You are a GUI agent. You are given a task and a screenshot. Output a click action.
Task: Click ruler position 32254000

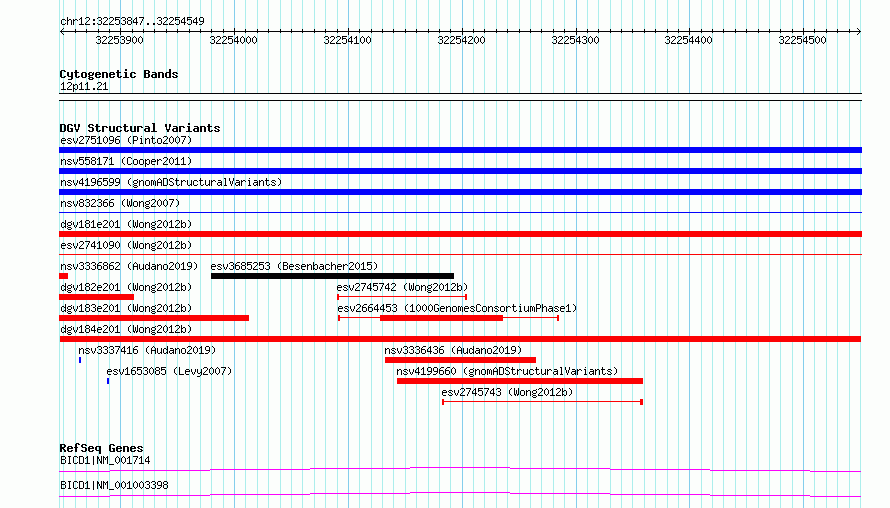tap(233, 40)
